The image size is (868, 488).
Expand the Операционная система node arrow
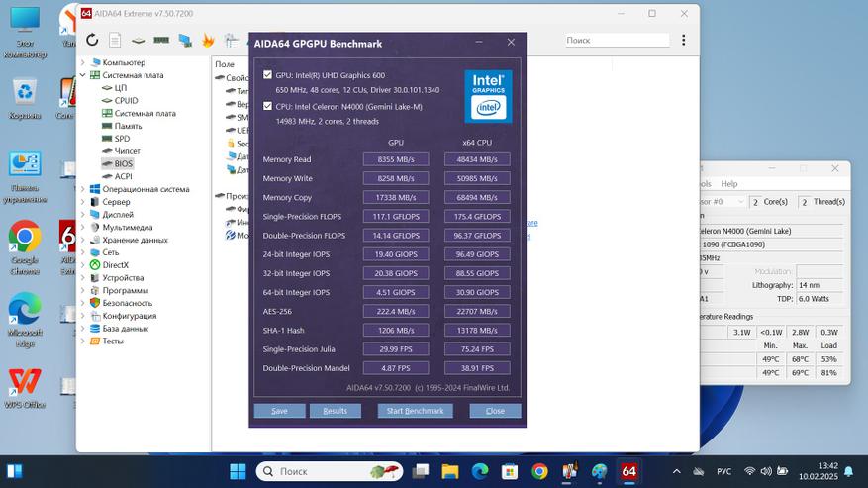click(x=83, y=189)
